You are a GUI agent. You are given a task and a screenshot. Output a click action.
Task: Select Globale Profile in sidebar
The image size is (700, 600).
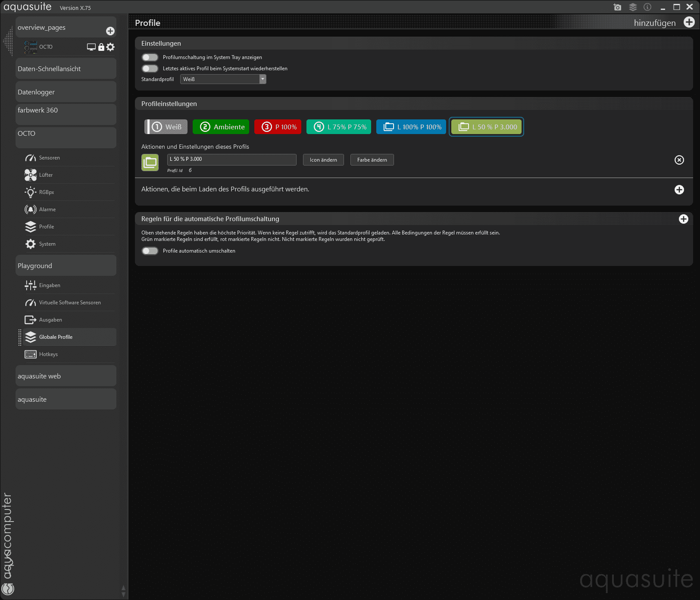point(69,337)
